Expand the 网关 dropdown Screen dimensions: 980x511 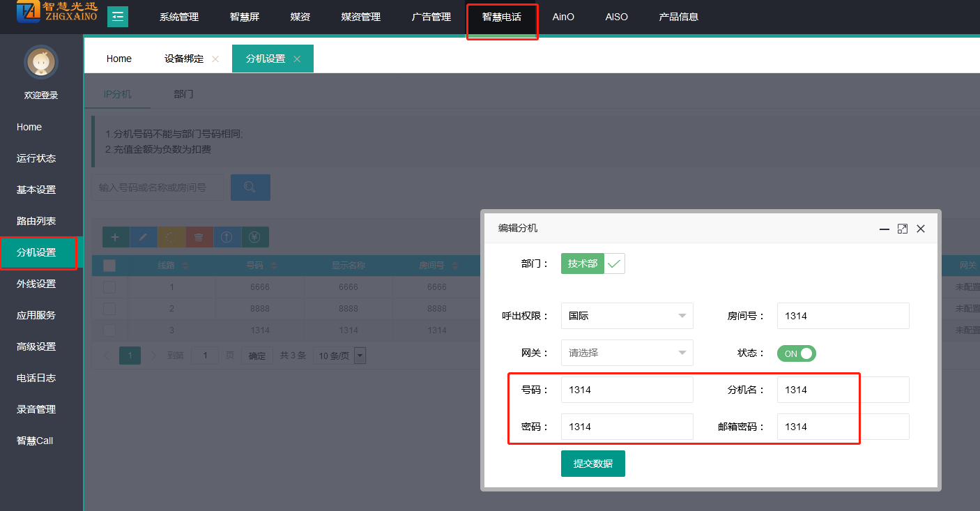tap(627, 353)
